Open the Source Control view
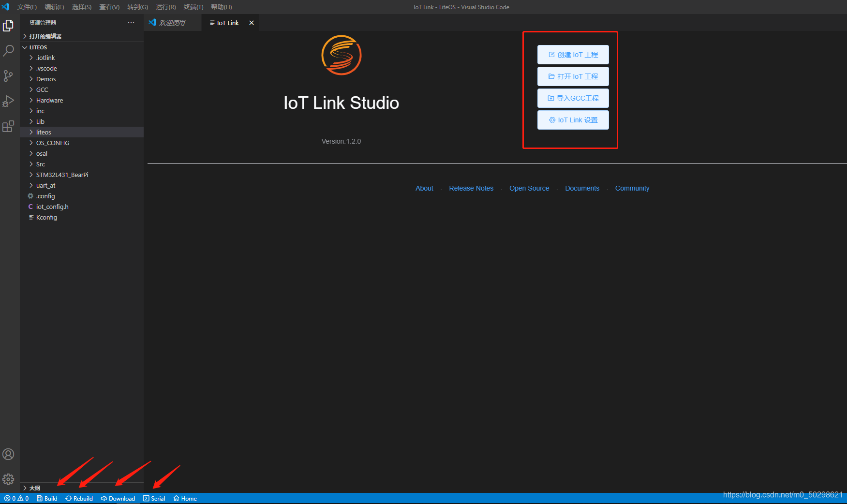Image resolution: width=847 pixels, height=504 pixels. point(8,76)
